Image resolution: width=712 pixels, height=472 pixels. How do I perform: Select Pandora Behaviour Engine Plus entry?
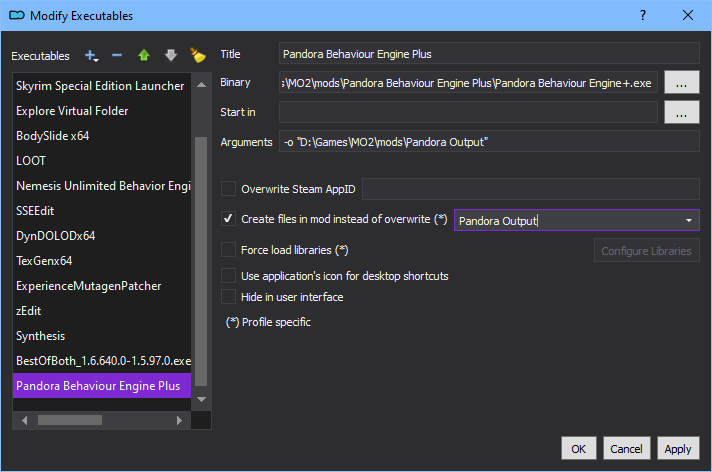102,386
